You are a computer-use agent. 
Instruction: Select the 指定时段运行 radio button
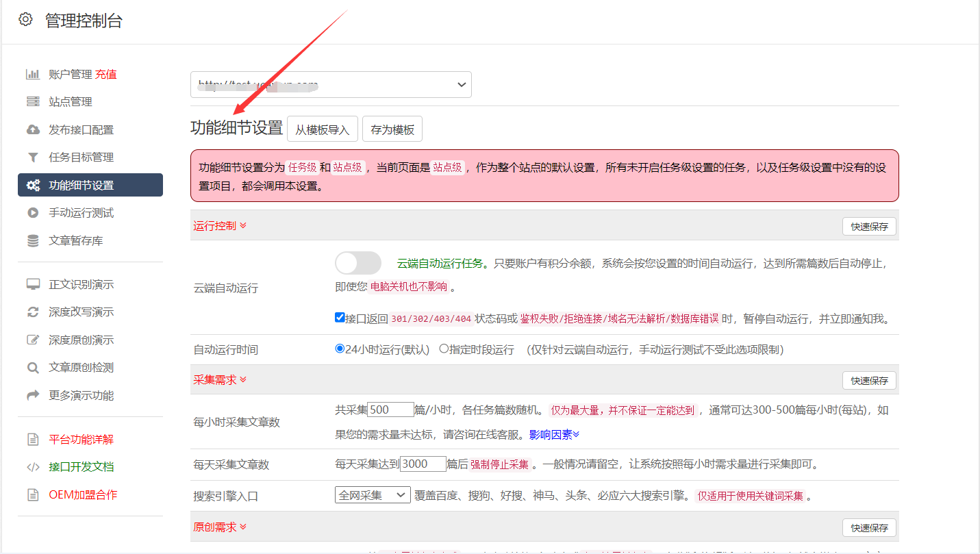coord(444,349)
